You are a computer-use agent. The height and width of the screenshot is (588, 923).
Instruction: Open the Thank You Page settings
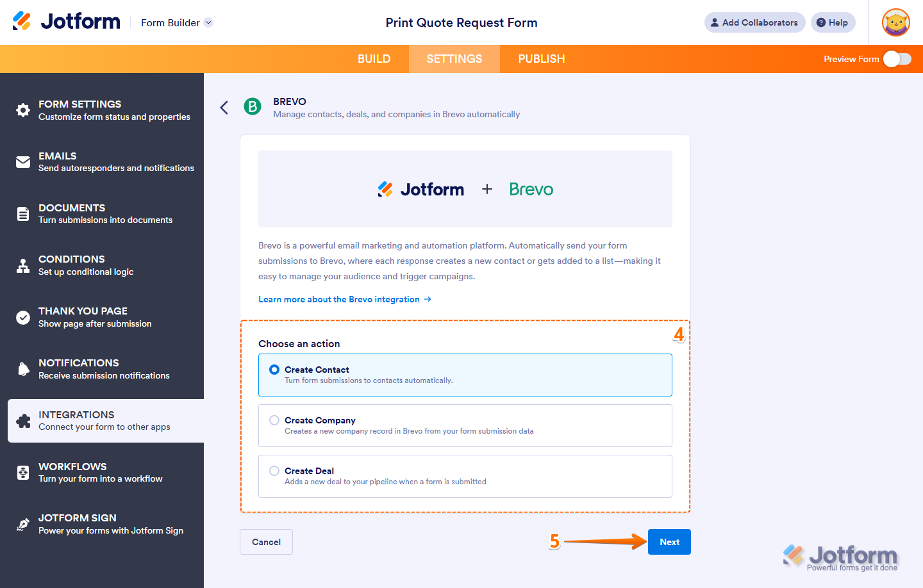click(22, 317)
